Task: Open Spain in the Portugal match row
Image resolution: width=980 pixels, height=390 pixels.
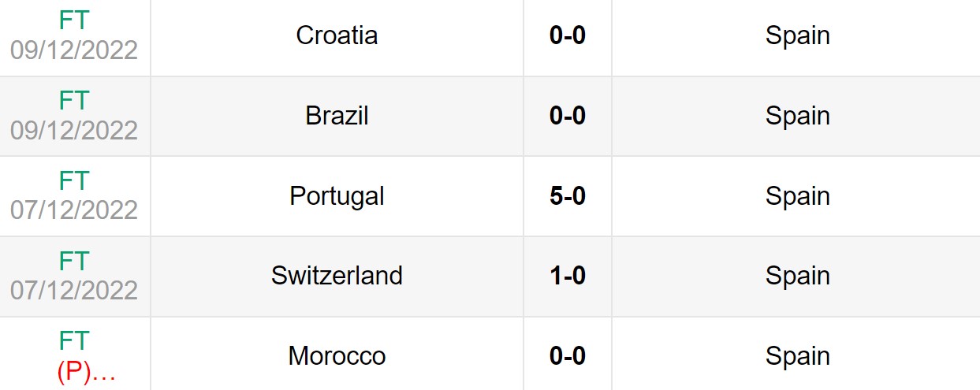Action: tap(797, 195)
